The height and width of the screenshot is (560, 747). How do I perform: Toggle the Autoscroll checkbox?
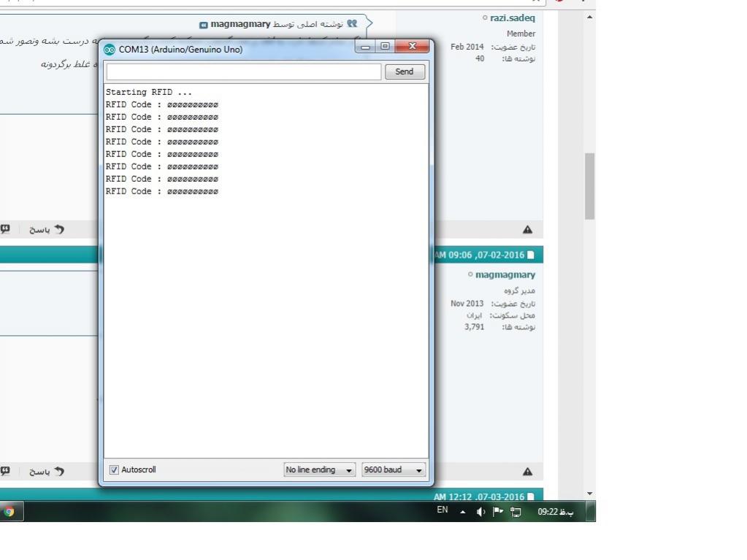[114, 469]
